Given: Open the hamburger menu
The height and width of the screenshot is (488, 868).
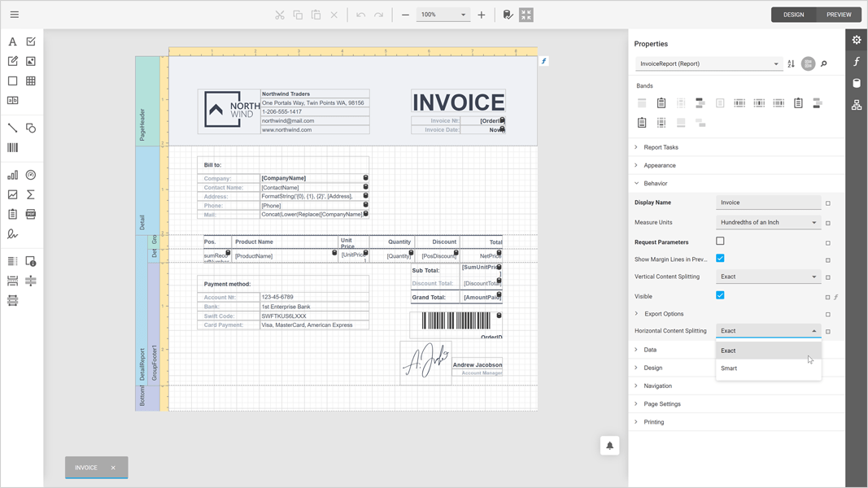Looking at the screenshot, I should coord(14,14).
